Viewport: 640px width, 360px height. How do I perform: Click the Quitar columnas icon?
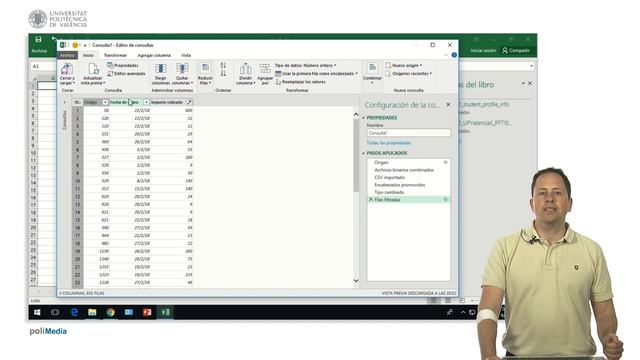click(x=182, y=69)
